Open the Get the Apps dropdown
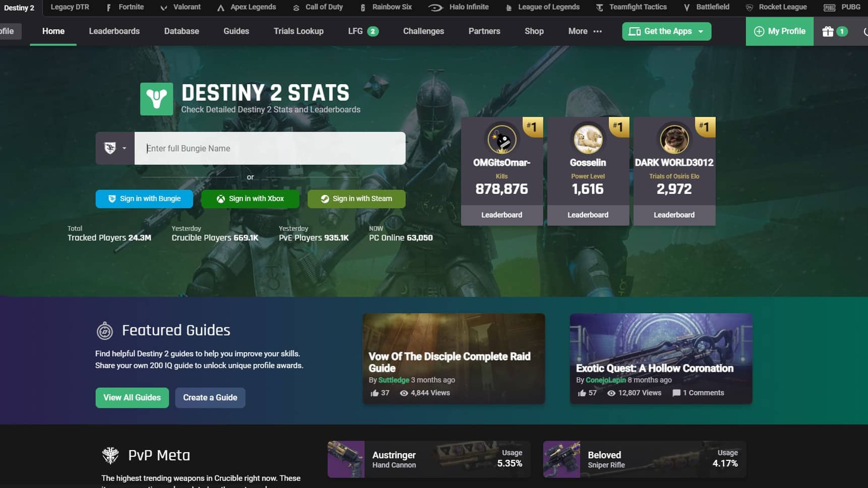Image resolution: width=868 pixels, height=488 pixels. 666,31
